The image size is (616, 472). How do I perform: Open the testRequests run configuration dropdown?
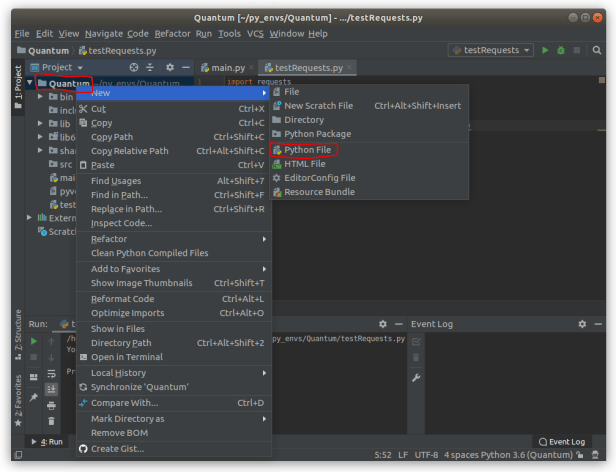pyautogui.click(x=491, y=50)
